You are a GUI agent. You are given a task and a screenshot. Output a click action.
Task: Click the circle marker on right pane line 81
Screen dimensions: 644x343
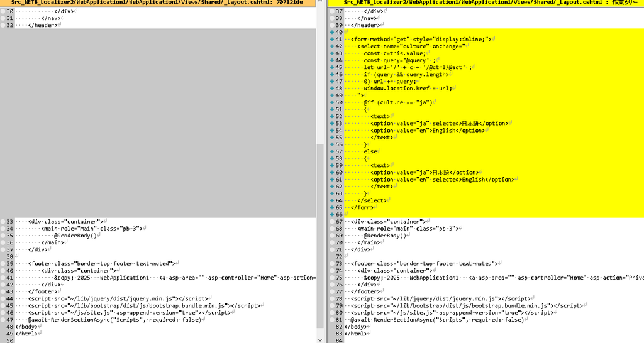pyautogui.click(x=331, y=320)
